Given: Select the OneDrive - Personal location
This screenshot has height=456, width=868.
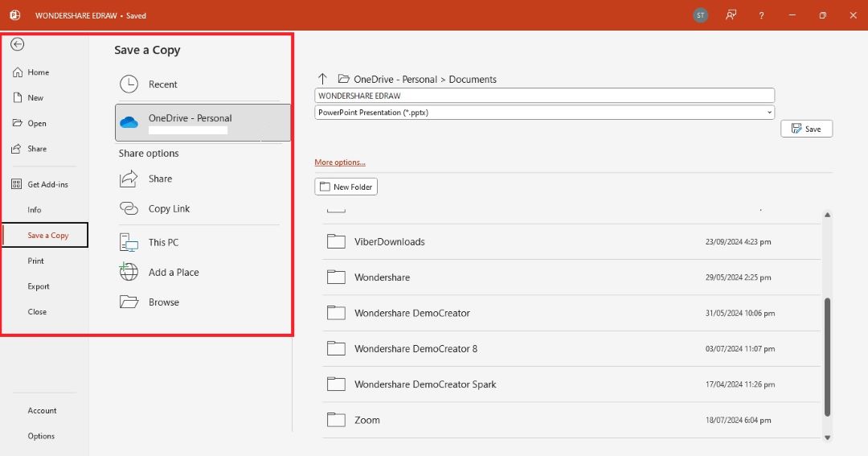Looking at the screenshot, I should tap(203, 122).
